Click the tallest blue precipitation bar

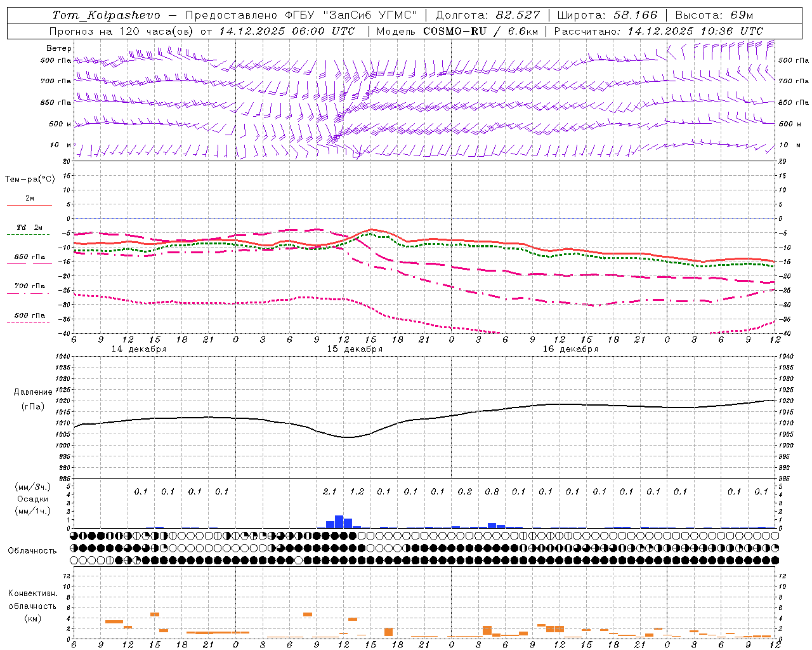click(339, 522)
